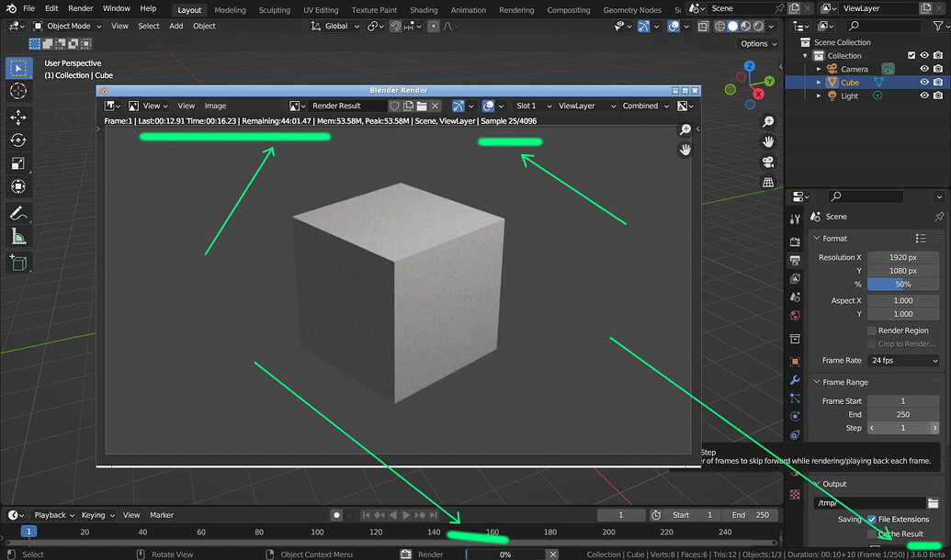Activate the Select Box tool
The width and height of the screenshot is (951, 560).
(18, 68)
